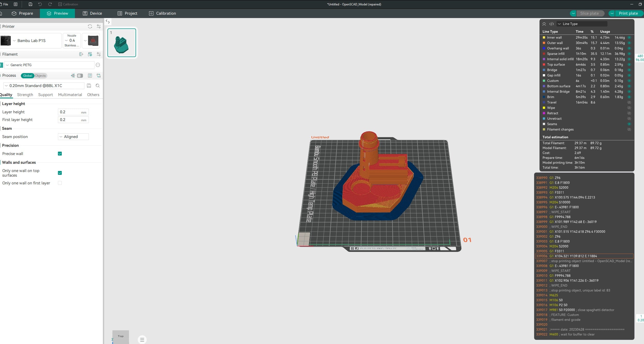
Task: Uncheck Only one wall on top surfaces
Action: tap(60, 173)
